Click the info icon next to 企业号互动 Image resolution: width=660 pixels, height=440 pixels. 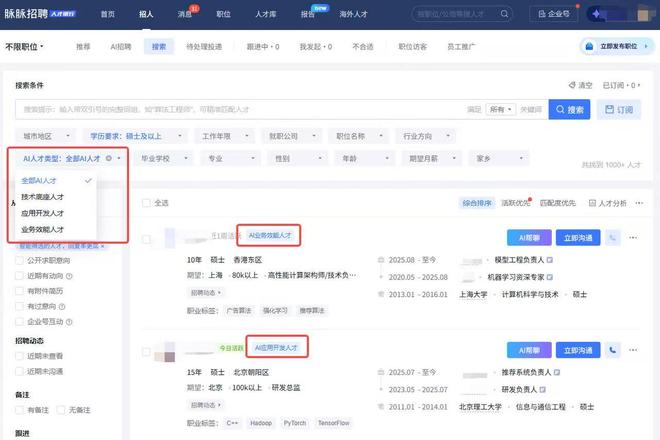point(69,322)
